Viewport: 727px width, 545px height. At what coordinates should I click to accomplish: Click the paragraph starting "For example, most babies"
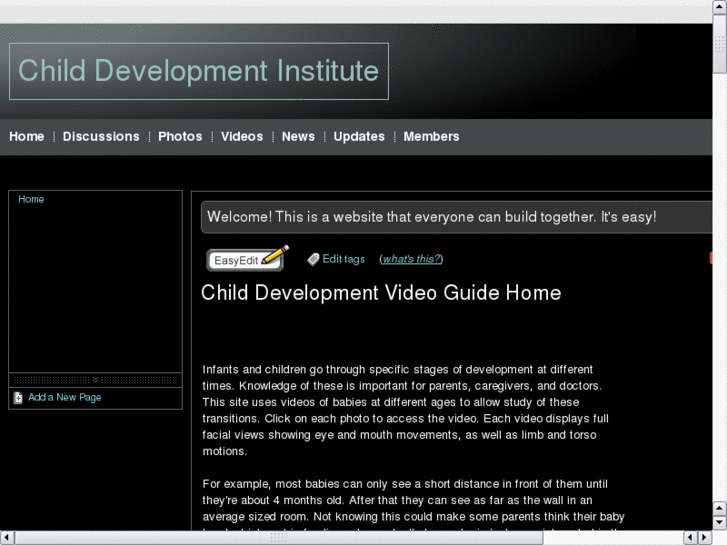click(414, 506)
